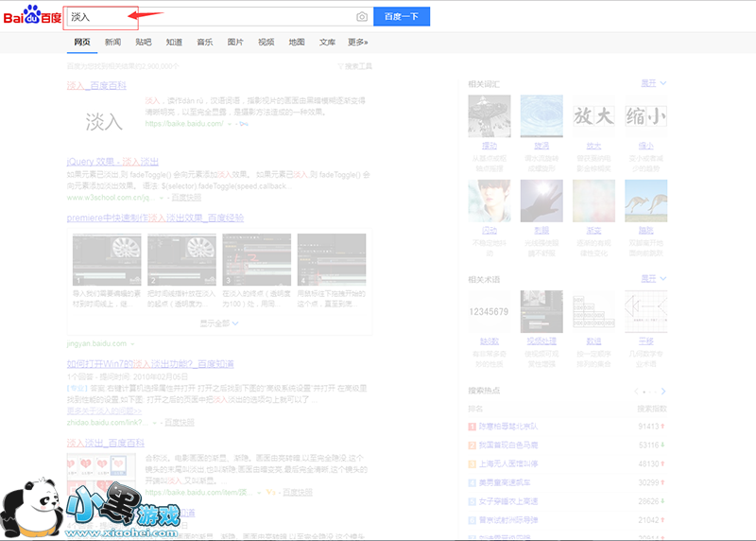The width and height of the screenshot is (756, 541).
Task: Open the 贴吧 tab
Action: click(x=144, y=42)
